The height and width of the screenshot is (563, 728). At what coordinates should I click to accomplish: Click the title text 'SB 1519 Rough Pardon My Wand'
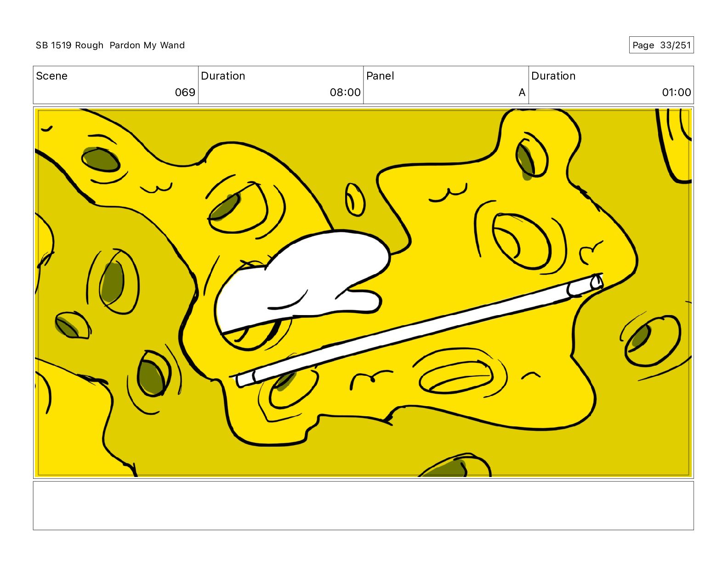coord(110,45)
